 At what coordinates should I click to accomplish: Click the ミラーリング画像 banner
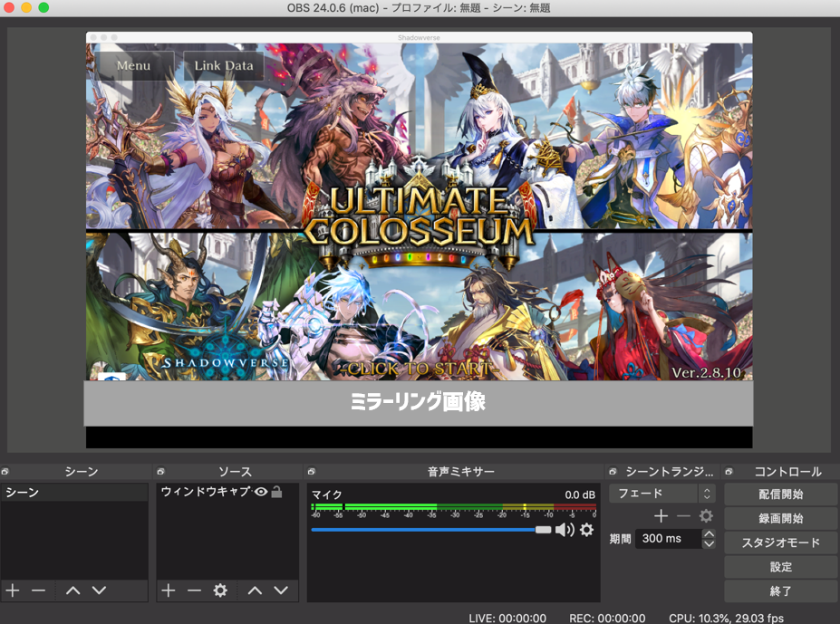pyautogui.click(x=418, y=402)
